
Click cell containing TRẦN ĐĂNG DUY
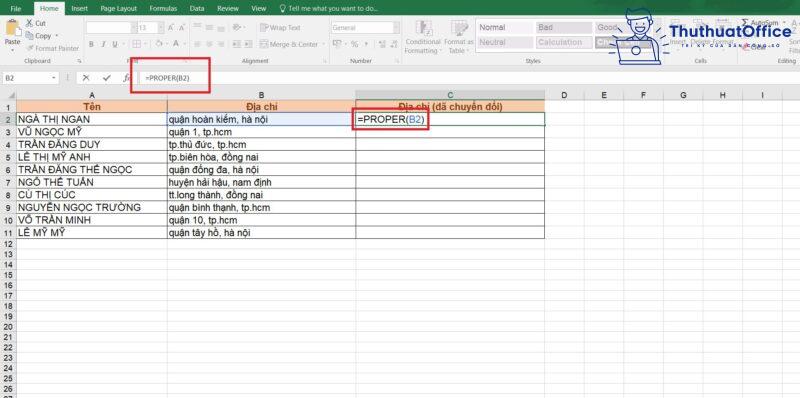point(91,144)
